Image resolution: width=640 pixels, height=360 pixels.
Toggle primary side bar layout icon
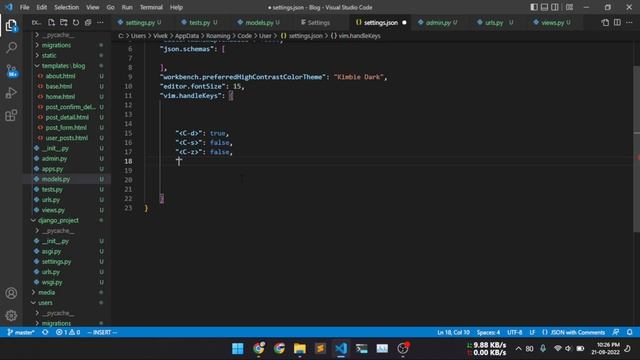point(534,7)
